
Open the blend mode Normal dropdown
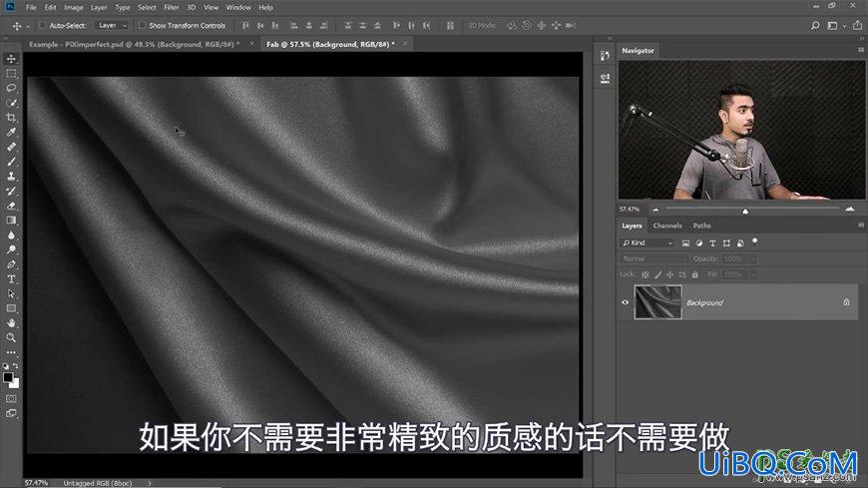pos(653,258)
